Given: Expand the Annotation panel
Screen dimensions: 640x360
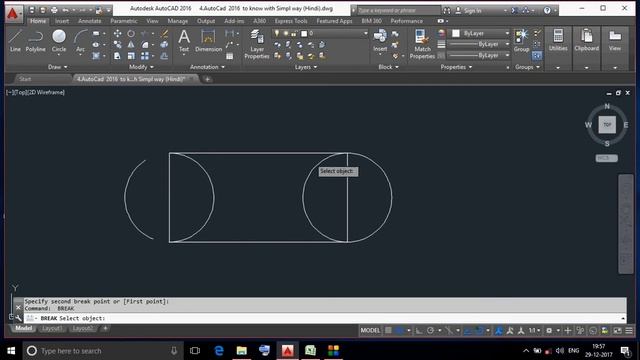Looking at the screenshot, I should pyautogui.click(x=207, y=67).
